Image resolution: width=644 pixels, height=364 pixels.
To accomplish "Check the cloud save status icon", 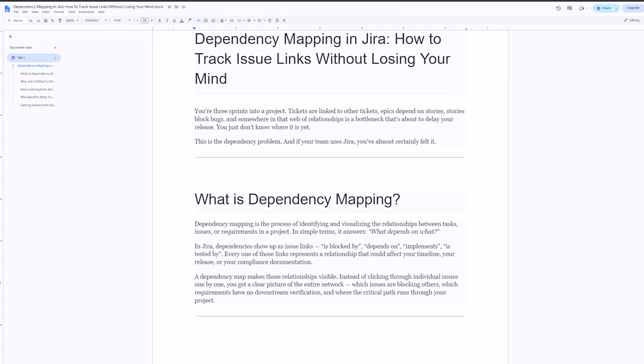I will pyautogui.click(x=184, y=7).
